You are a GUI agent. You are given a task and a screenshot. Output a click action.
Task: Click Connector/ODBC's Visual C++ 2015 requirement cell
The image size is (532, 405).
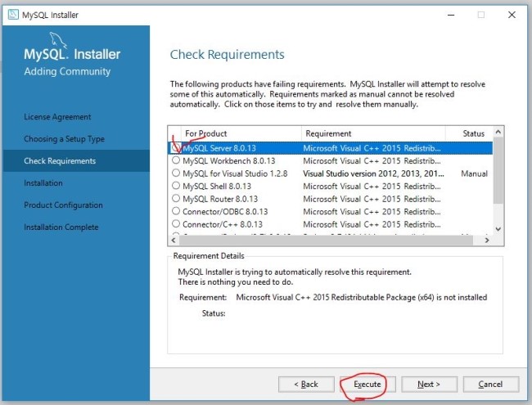372,212
